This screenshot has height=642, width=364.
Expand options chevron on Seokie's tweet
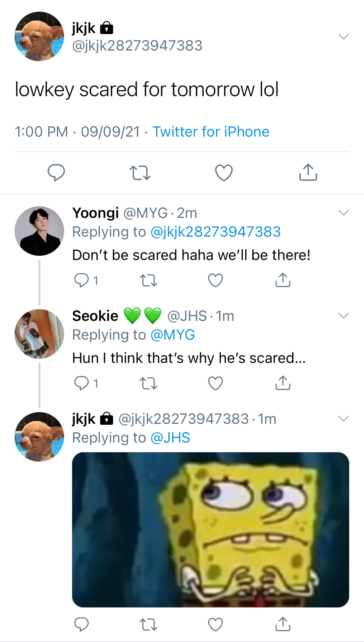tap(344, 316)
